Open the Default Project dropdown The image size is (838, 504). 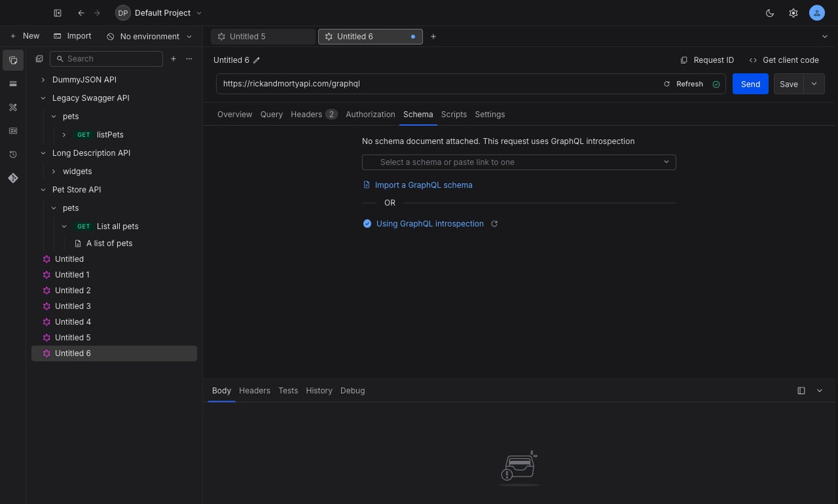[159, 13]
